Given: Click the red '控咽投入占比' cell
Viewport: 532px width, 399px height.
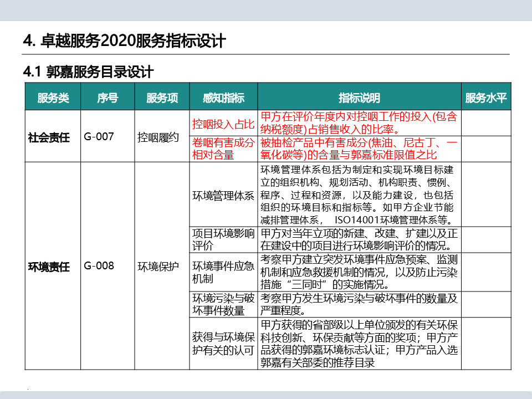Looking at the screenshot, I should pyautogui.click(x=223, y=123).
